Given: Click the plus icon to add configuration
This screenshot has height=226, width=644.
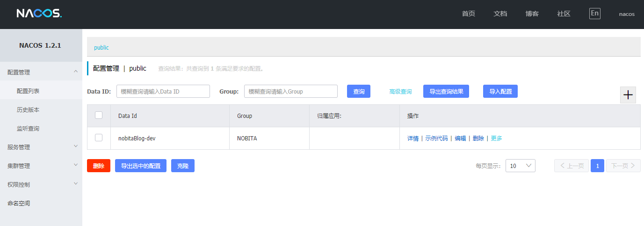Looking at the screenshot, I should (628, 95).
